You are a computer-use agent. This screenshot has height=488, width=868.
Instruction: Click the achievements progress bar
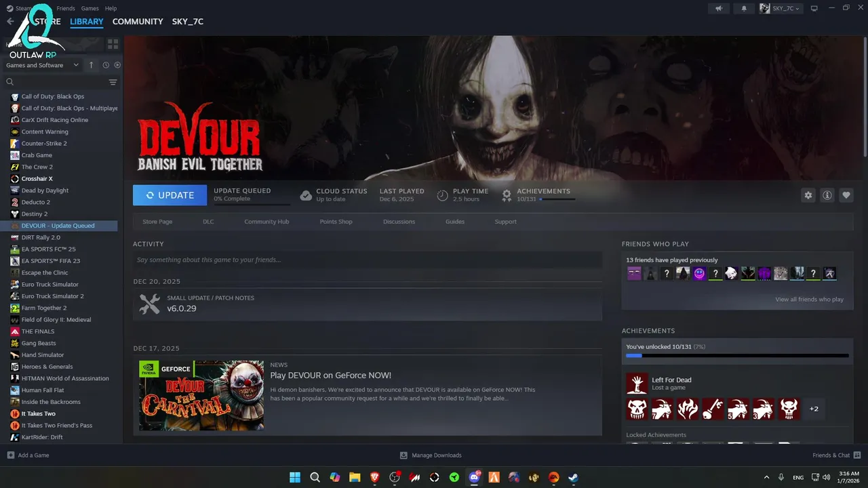point(737,355)
